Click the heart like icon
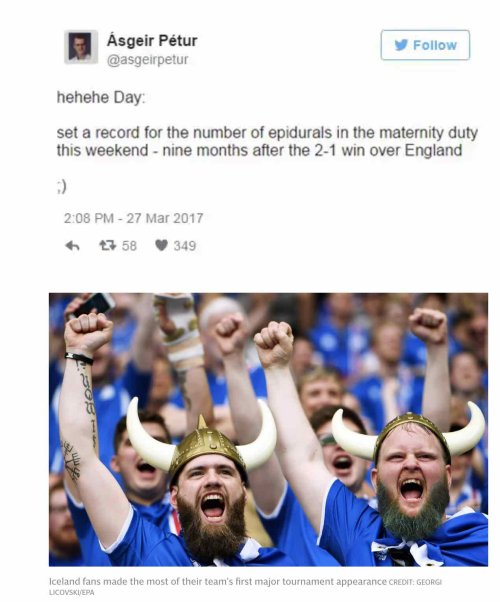 161,245
